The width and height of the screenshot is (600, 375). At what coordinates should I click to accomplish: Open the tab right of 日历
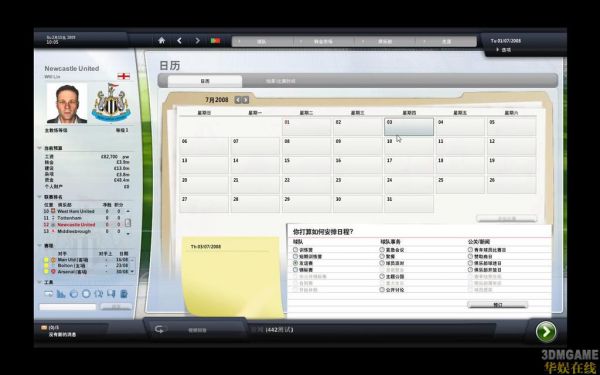[x=280, y=81]
